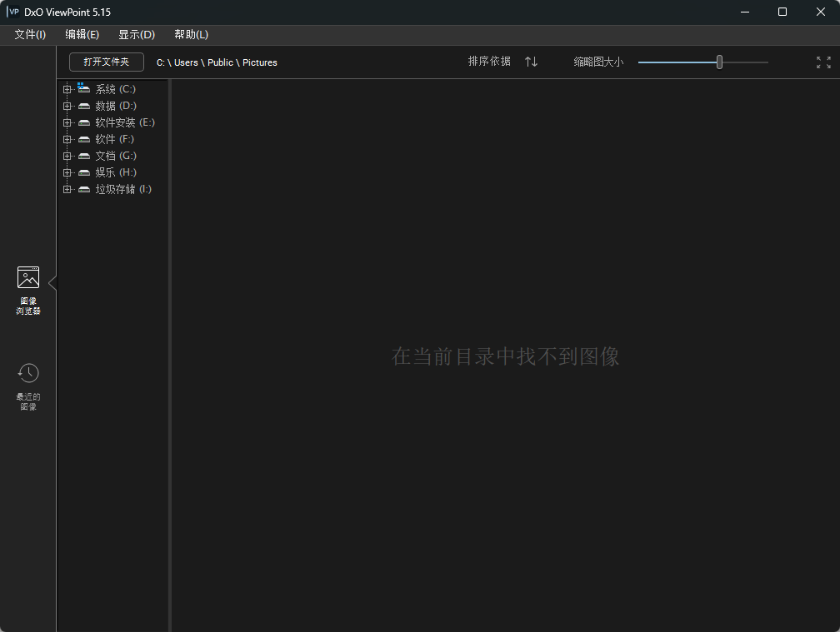The image size is (840, 632).
Task: Click the 垃圾存储 (I:) drive icon
Action: tap(84, 189)
